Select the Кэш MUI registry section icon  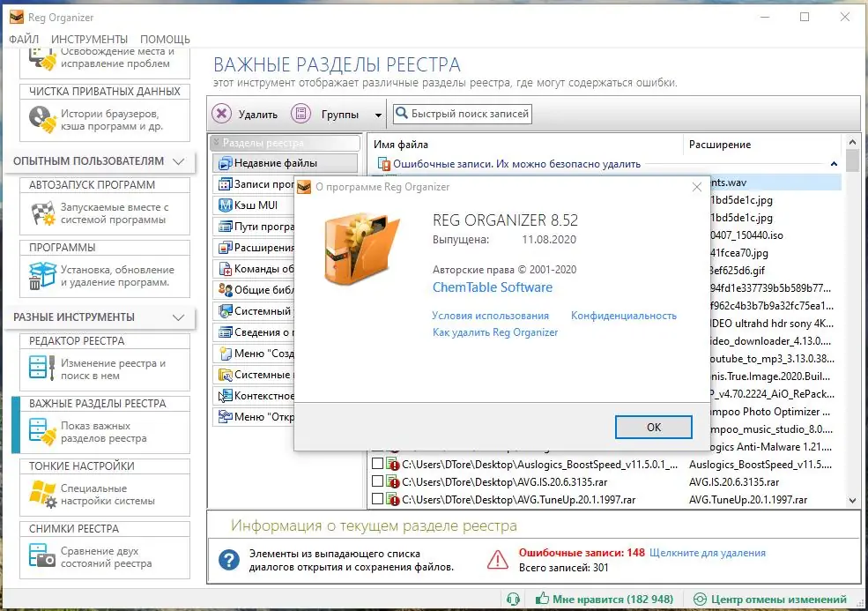click(225, 205)
